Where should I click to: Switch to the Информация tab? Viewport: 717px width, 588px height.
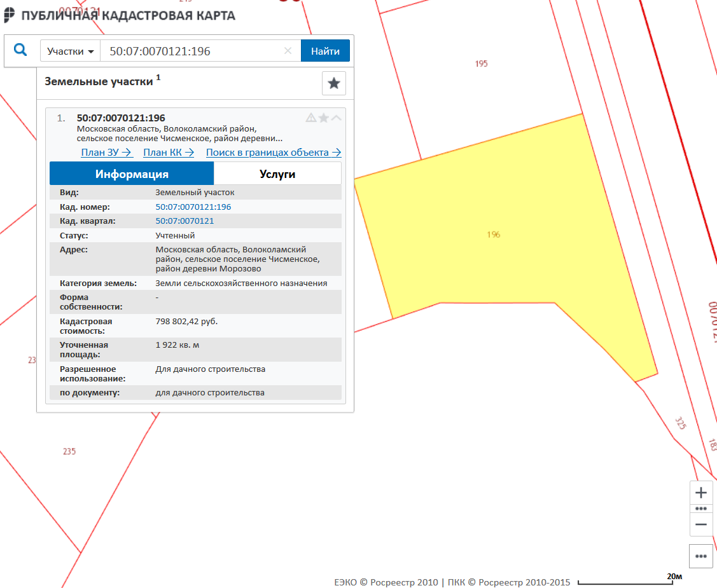pos(132,174)
